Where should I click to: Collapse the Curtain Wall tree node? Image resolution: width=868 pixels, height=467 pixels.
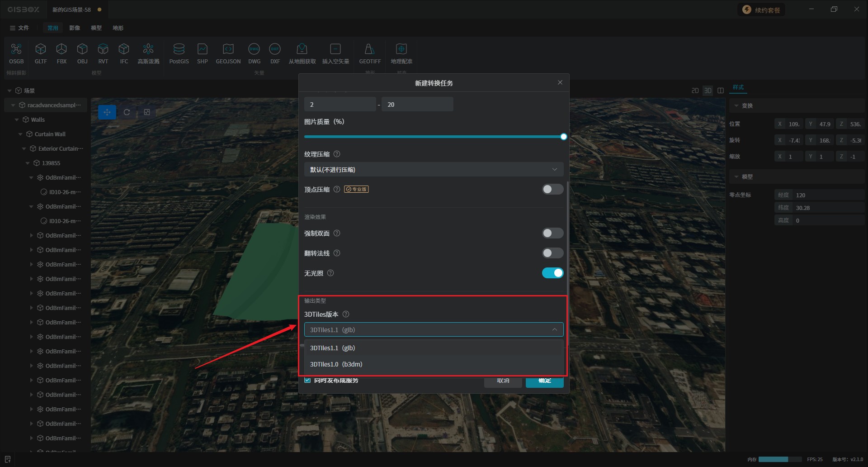click(20, 134)
